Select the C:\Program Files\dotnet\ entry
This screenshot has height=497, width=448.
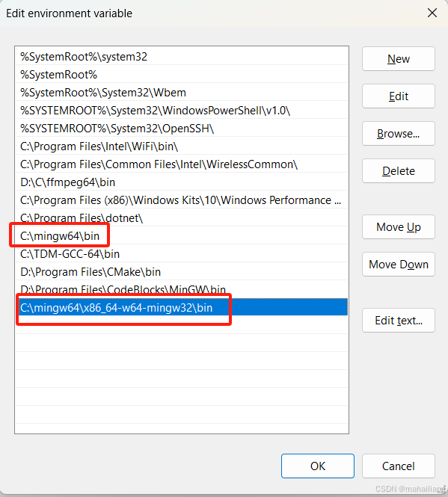click(182, 218)
